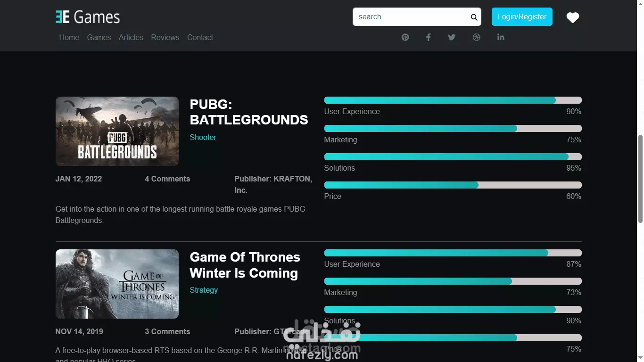Click the 3 Comments link
Screen dimensions: 644x362
(167, 331)
